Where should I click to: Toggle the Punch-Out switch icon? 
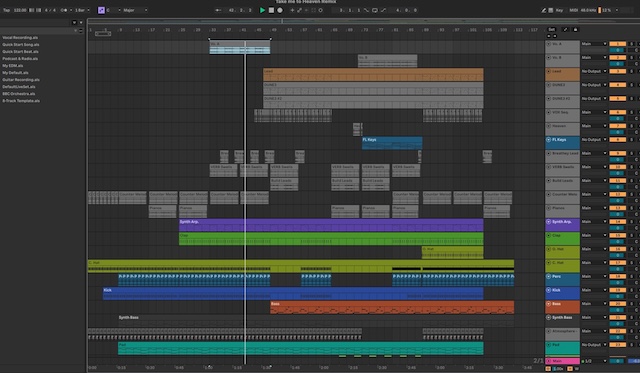[x=383, y=10]
